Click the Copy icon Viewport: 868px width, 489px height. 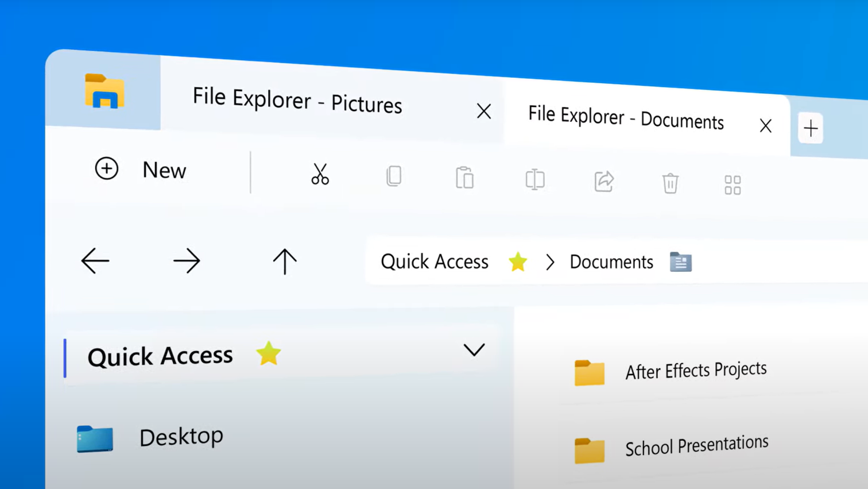(394, 176)
